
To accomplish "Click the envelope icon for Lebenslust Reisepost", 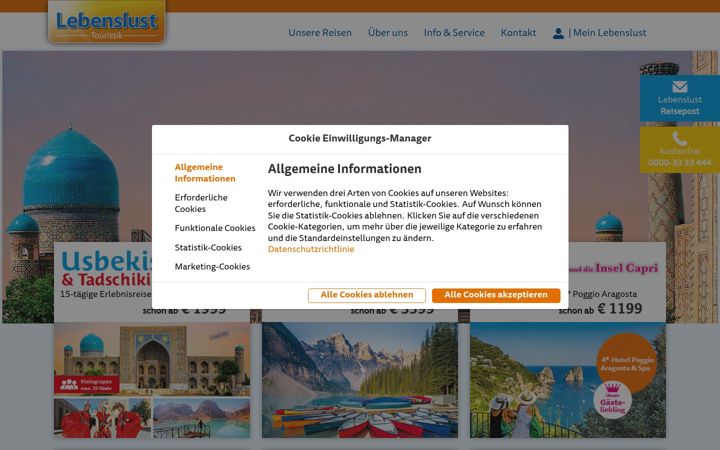I will point(680,86).
